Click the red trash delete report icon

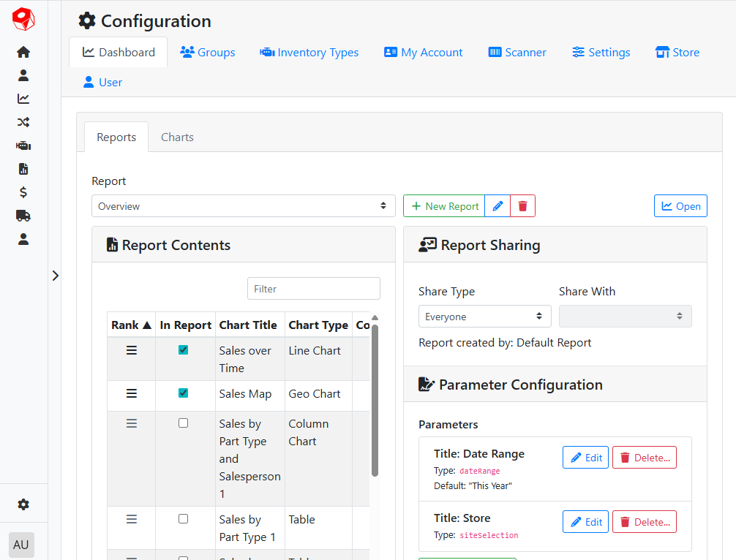click(x=522, y=206)
